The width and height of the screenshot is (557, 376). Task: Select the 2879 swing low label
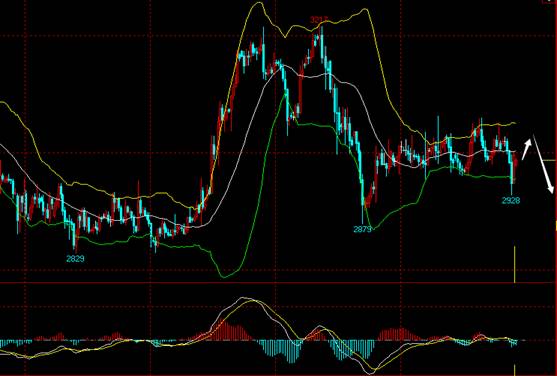(x=362, y=229)
